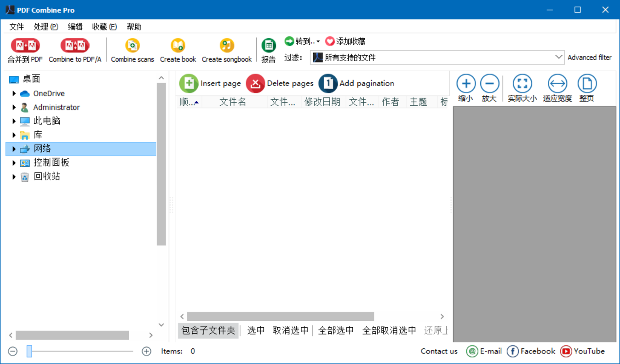Expand the 控制面板 tree node

click(14, 163)
